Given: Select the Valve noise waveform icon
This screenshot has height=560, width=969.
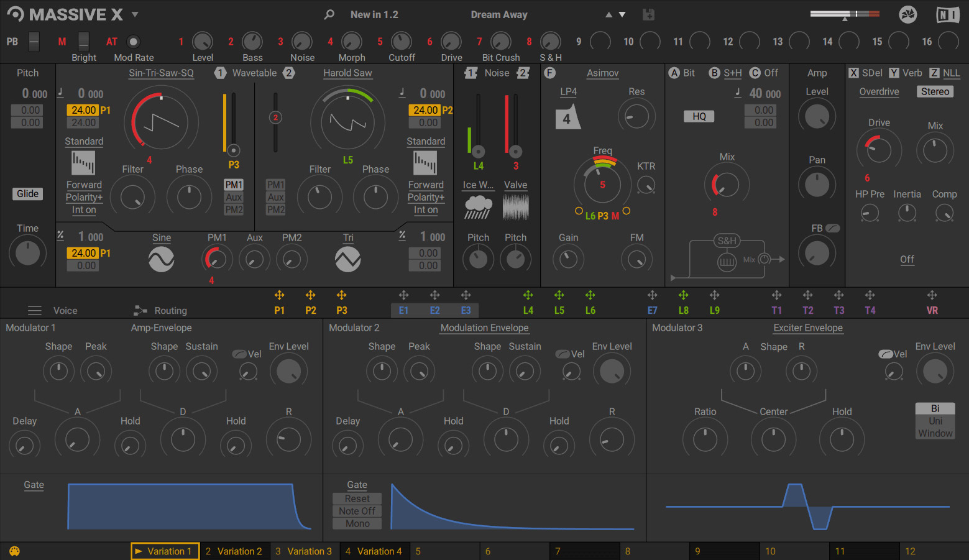Looking at the screenshot, I should tap(515, 207).
